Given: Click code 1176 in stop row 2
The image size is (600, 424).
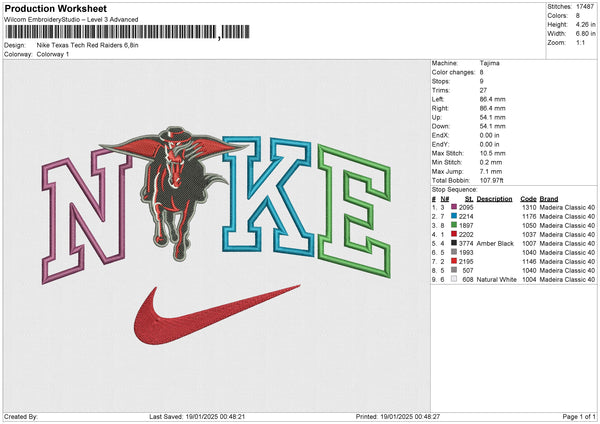Looking at the screenshot, I should (x=529, y=217).
